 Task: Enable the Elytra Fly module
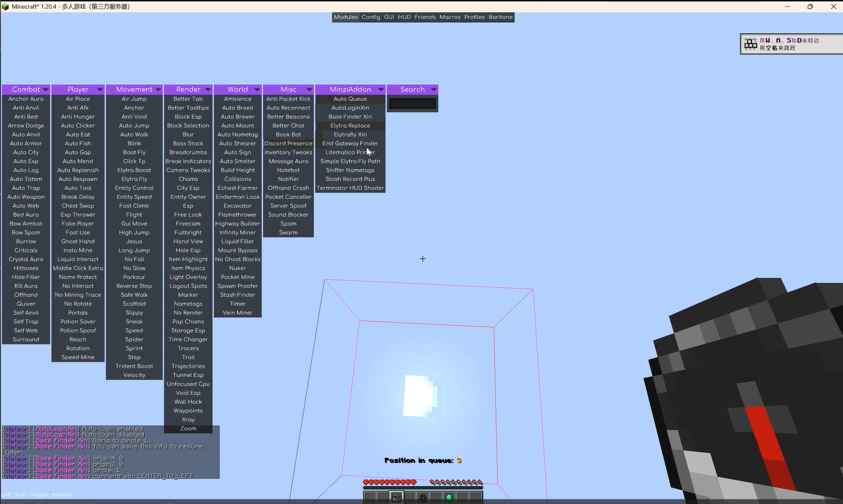click(x=134, y=179)
